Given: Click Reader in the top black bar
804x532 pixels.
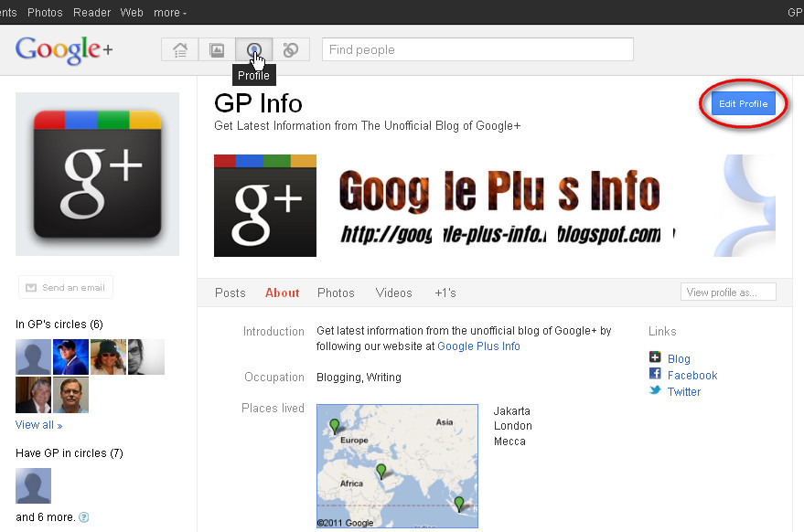Looking at the screenshot, I should pyautogui.click(x=91, y=12).
